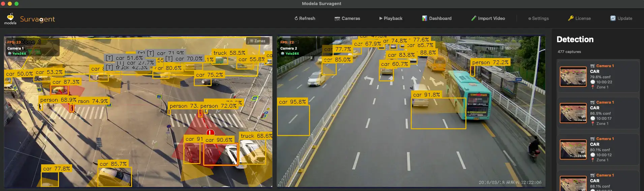Open the License page
644x191 pixels.
click(579, 18)
